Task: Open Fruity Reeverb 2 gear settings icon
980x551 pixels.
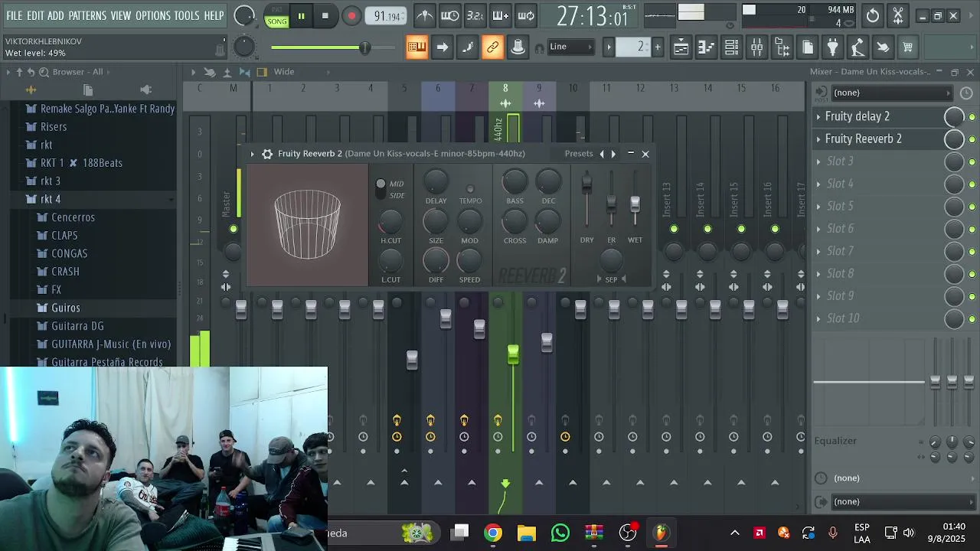Action: pos(267,154)
